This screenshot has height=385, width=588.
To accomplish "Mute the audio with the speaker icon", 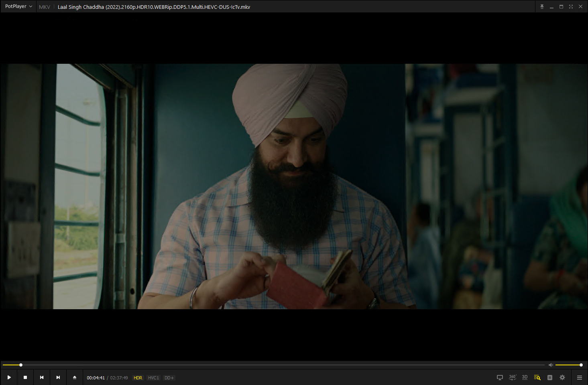I will [x=551, y=365].
